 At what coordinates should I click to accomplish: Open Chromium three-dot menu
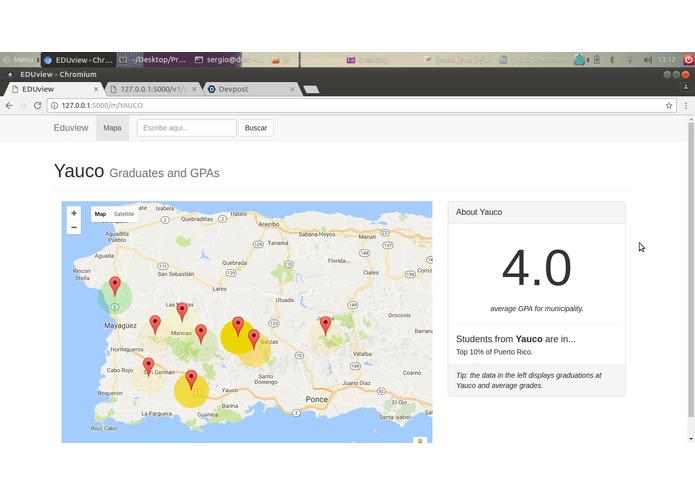click(x=686, y=105)
